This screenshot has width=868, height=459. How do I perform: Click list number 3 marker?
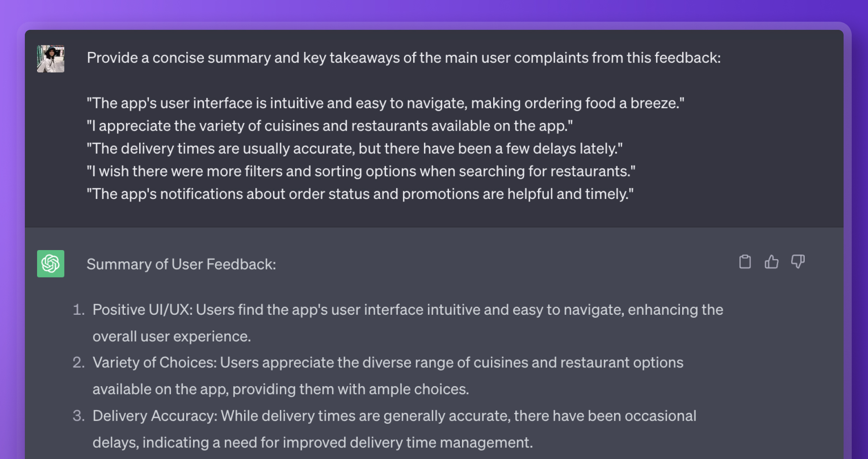[x=79, y=416]
